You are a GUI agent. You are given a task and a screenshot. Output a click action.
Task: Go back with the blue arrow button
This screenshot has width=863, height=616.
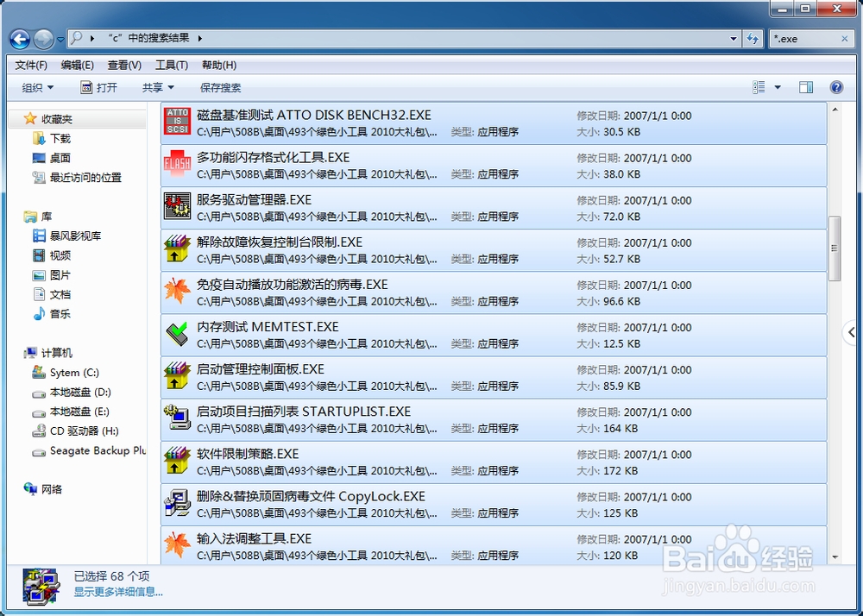20,39
